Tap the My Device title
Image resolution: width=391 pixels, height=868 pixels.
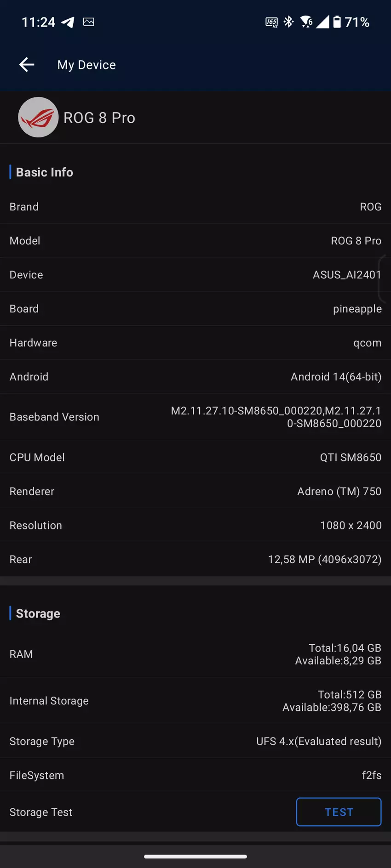(x=86, y=65)
